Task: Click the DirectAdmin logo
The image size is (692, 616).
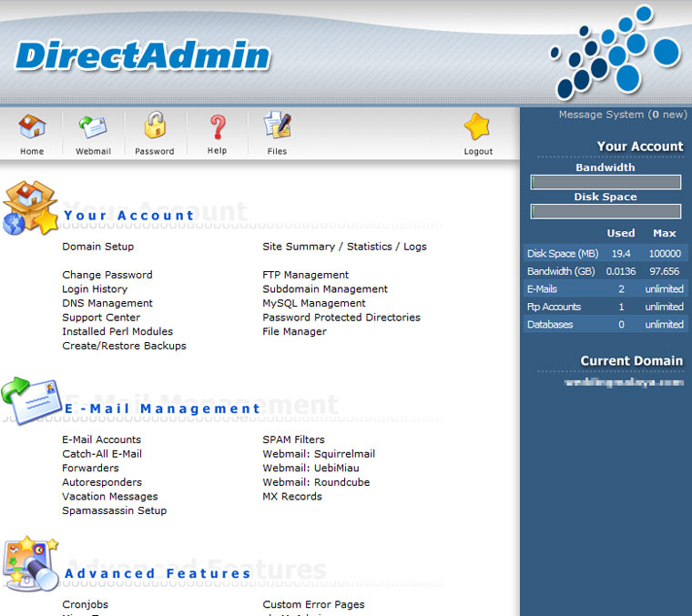Action: (x=143, y=56)
